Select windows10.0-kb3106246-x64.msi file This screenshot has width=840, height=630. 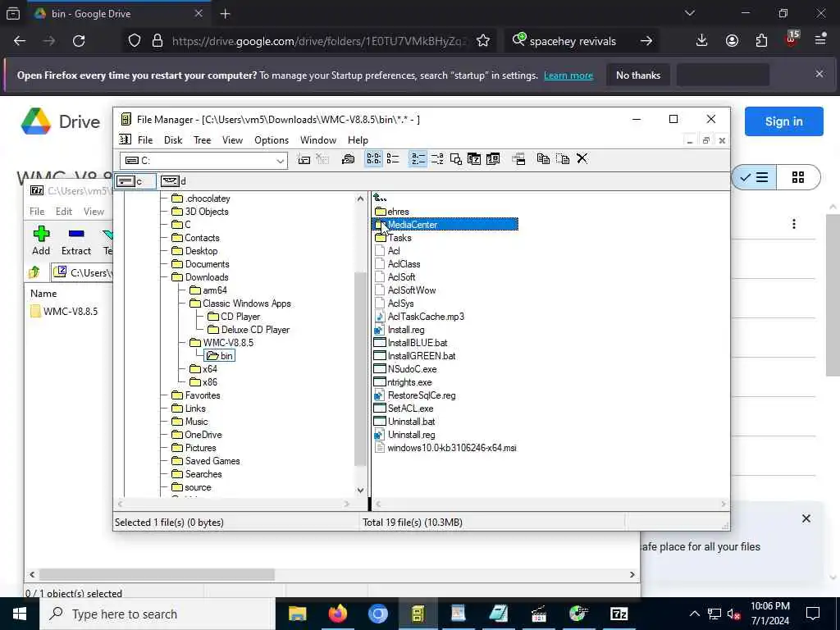click(x=445, y=448)
